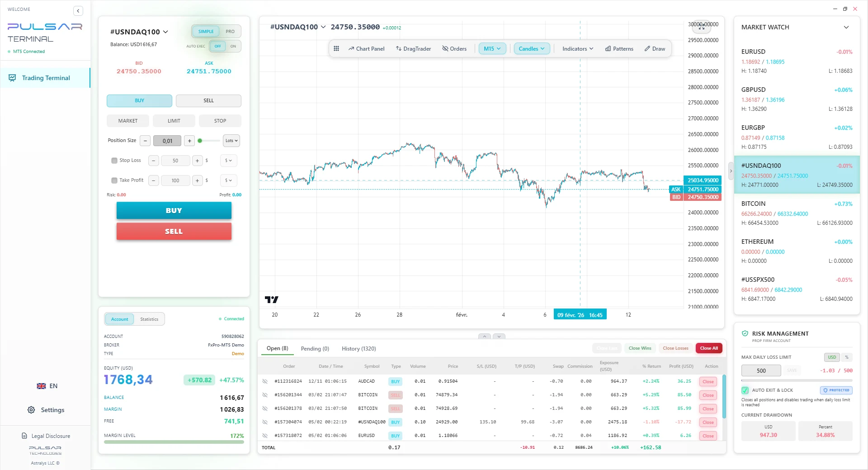Open the chart layout grid icon

coord(336,49)
